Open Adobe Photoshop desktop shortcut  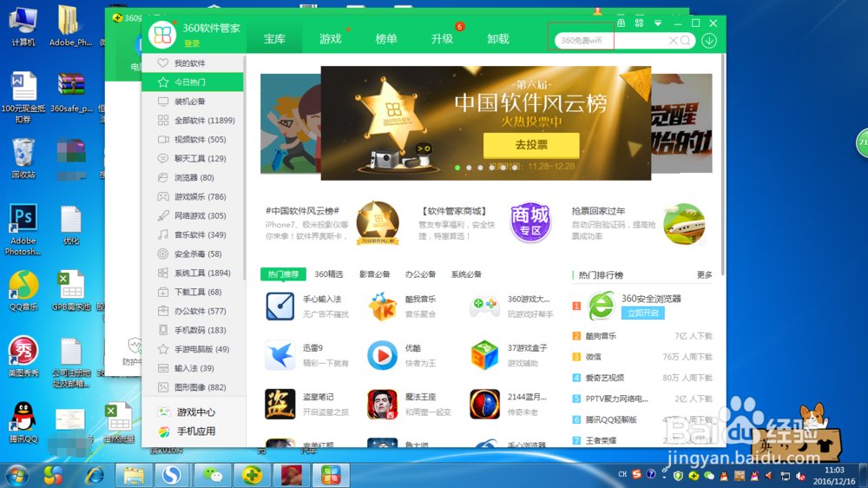23,230
